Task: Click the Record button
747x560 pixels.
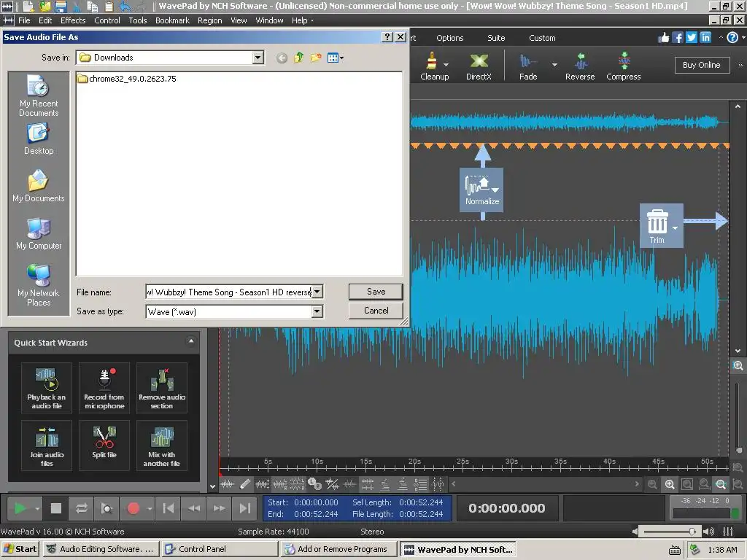Action: point(133,508)
